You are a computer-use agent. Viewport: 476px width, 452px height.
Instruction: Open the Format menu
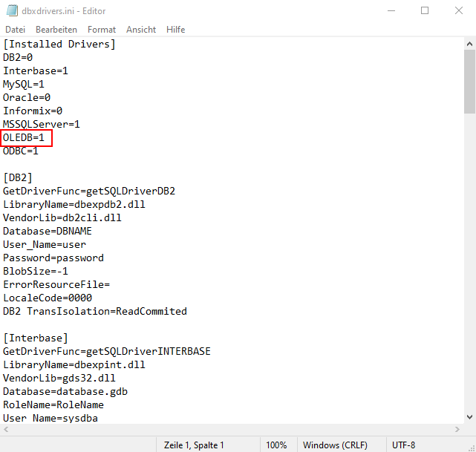click(102, 30)
